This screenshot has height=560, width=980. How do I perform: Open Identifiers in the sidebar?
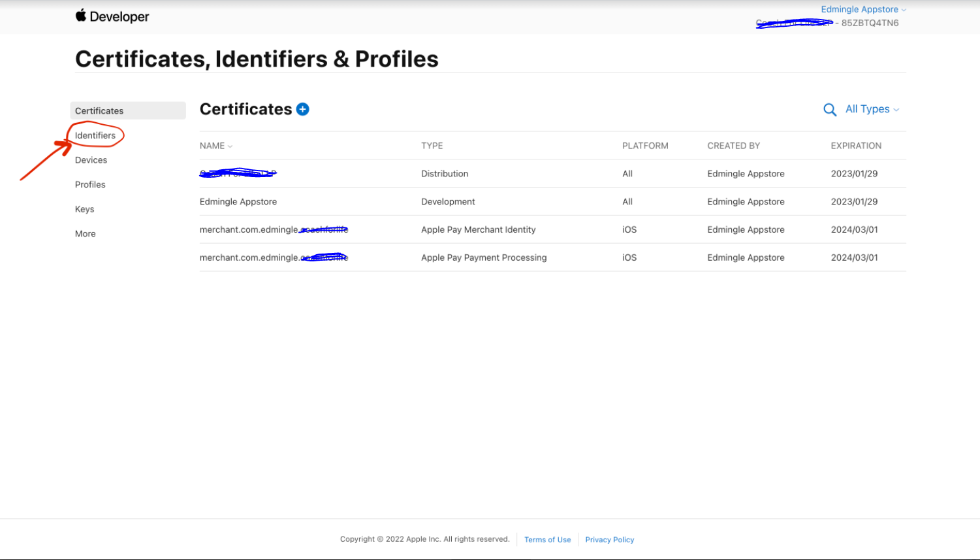95,135
